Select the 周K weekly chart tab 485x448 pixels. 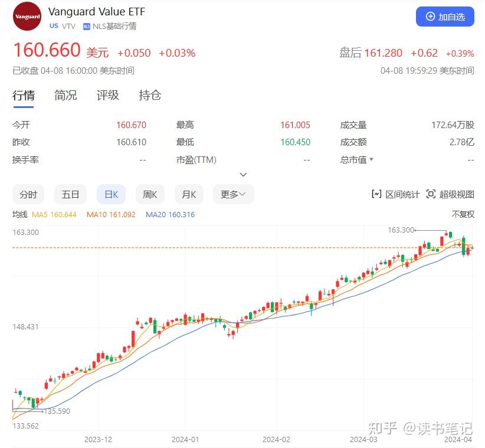pos(150,194)
